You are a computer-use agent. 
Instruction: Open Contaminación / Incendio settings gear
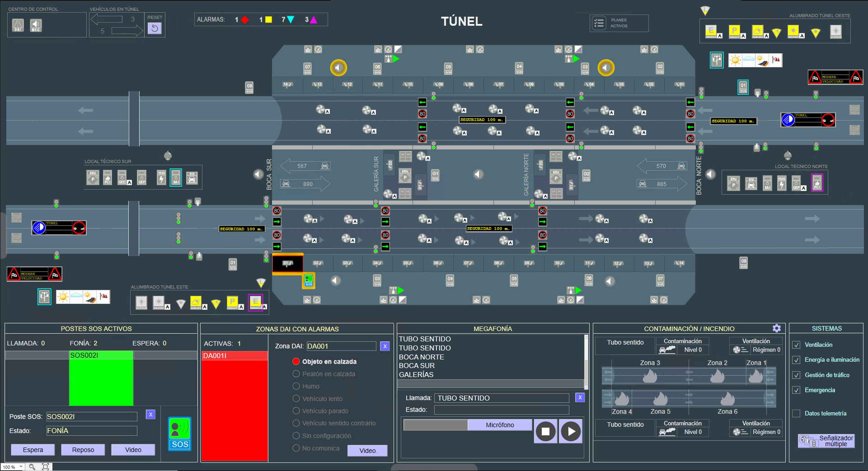[x=776, y=328]
